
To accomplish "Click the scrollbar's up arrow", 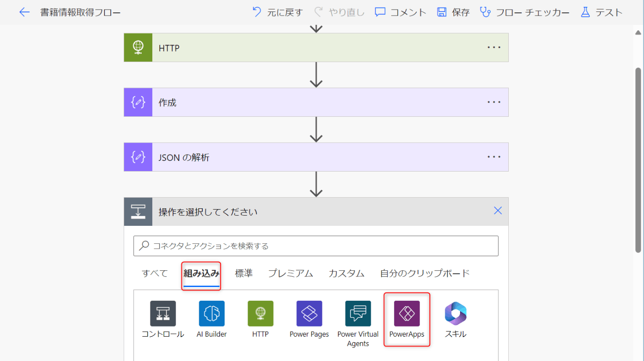I will [638, 32].
